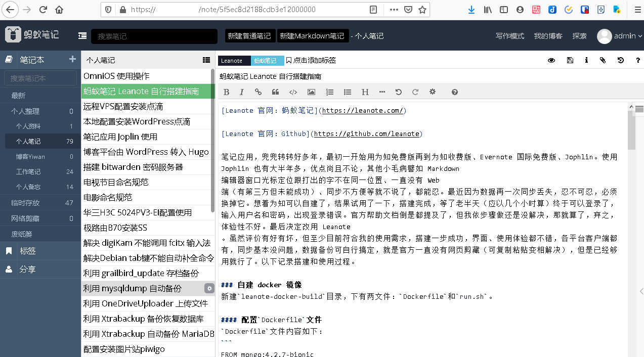This screenshot has height=357, width=644.
Task: Insert a horizontal rule in the editor
Action: [382, 92]
